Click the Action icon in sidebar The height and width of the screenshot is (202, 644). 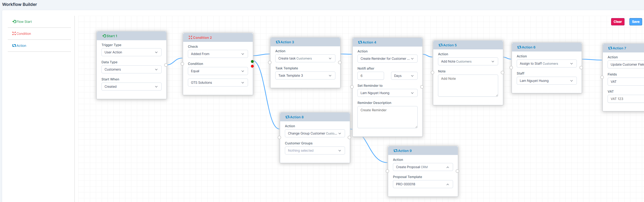pos(14,46)
